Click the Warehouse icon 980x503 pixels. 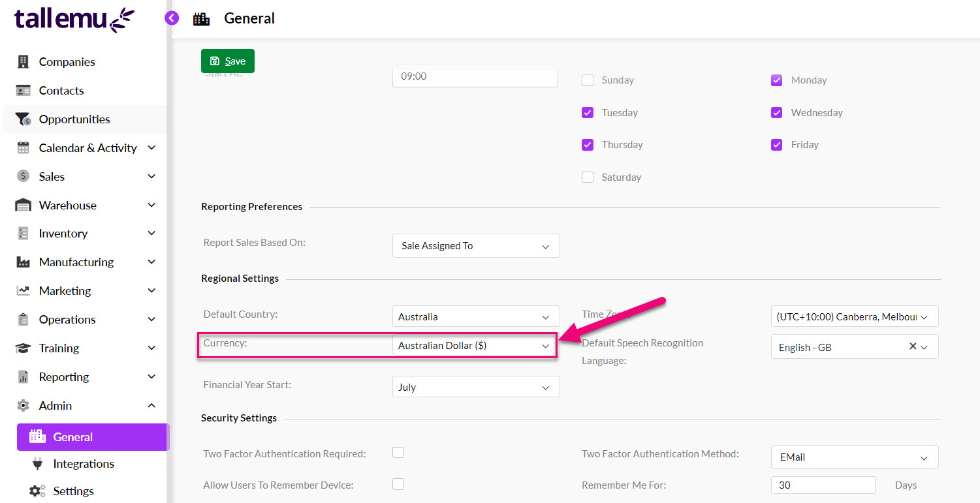pos(24,206)
